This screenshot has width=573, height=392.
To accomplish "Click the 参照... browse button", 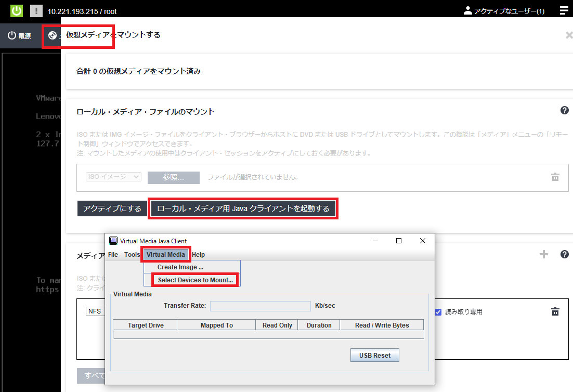I will coord(174,178).
